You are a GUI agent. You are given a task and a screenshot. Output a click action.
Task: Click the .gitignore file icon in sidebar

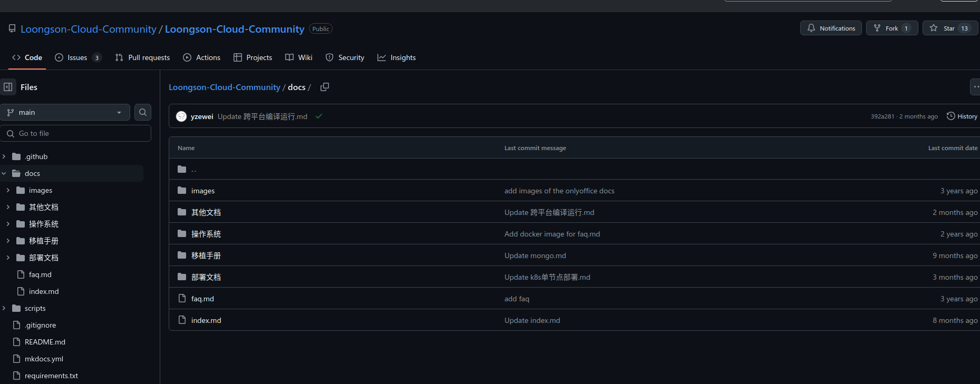point(16,325)
